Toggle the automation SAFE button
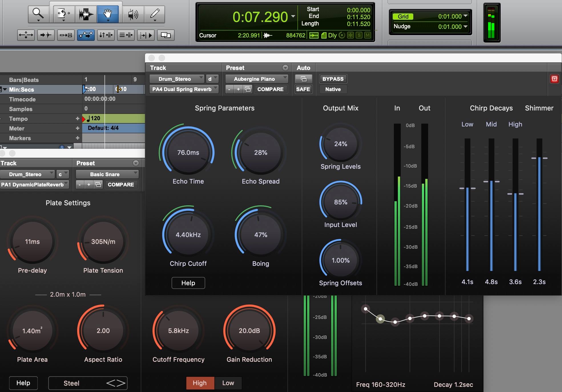This screenshot has width=562, height=392. [303, 89]
